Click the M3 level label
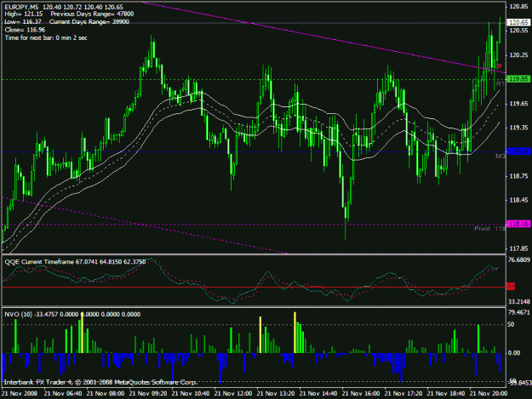The image size is (532, 399). [x=501, y=156]
